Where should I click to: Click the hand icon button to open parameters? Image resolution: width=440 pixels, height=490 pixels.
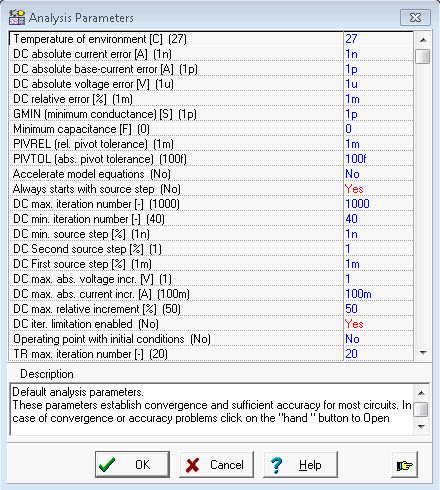[404, 465]
